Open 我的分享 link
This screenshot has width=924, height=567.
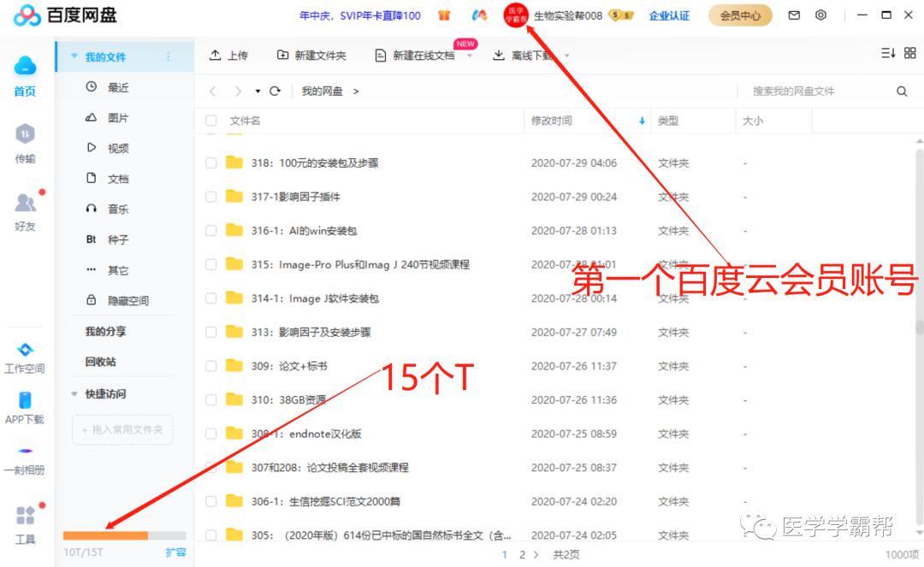click(x=105, y=332)
